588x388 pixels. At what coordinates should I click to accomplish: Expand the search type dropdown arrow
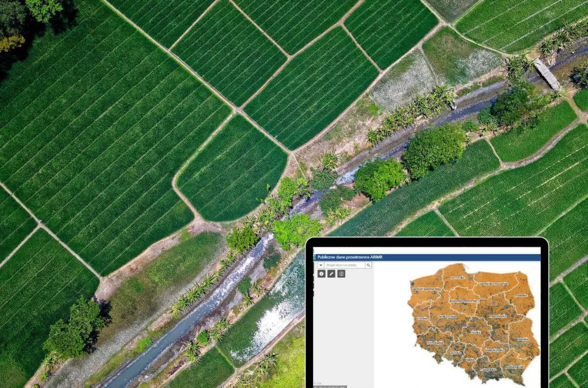pos(320,265)
